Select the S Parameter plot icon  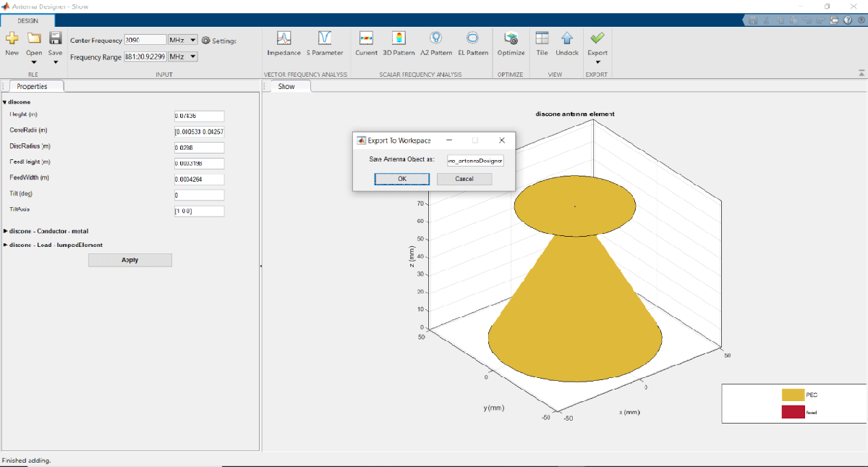[x=325, y=39]
